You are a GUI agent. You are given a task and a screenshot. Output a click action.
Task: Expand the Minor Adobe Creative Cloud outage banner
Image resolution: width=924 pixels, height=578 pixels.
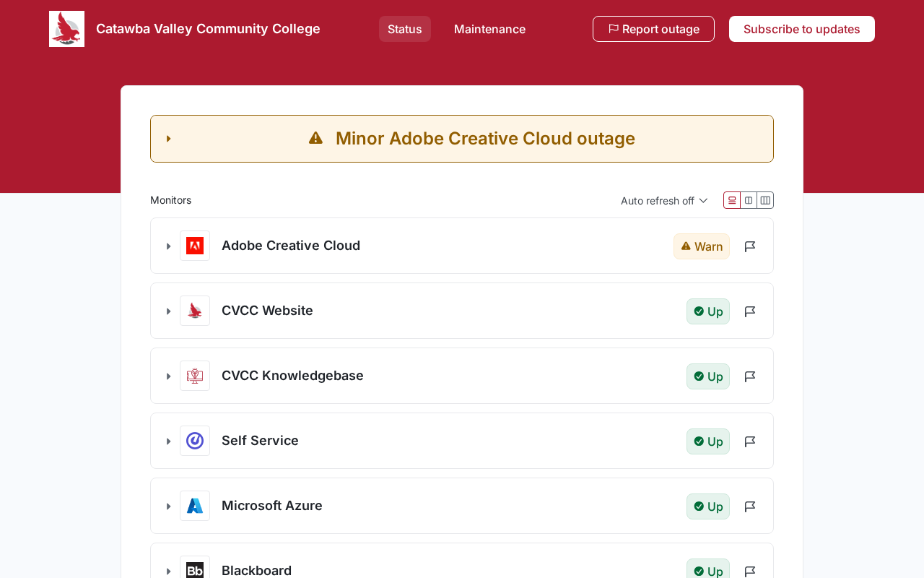coord(169,139)
